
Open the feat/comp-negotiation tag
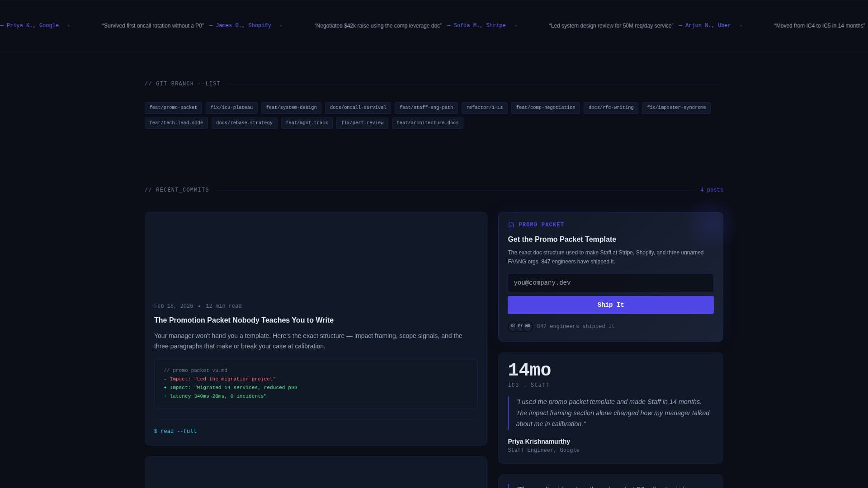coord(546,108)
